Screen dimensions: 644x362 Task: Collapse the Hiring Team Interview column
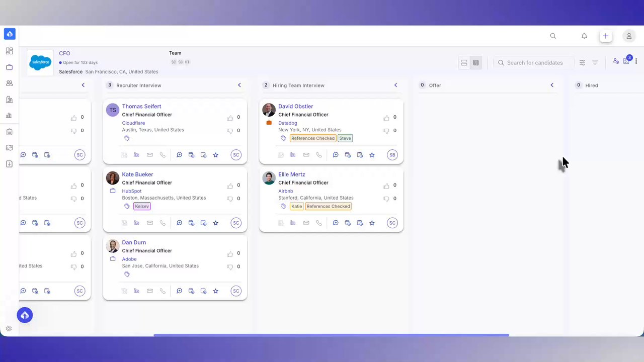[x=395, y=85]
